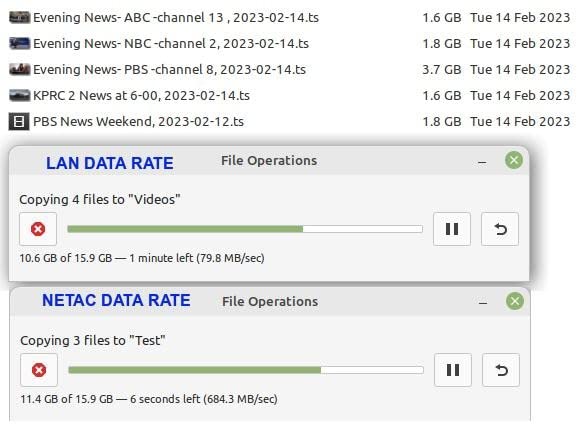Close the NETAC File Operations dialog
The height and width of the screenshot is (436, 581).
[515, 301]
